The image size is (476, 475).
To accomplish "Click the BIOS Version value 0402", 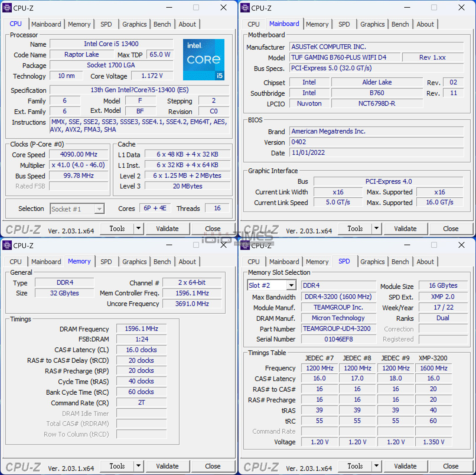I will tap(377, 142).
